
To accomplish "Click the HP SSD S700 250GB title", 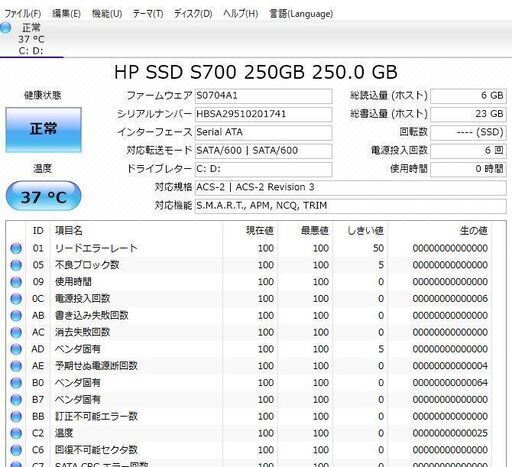I will tap(256, 72).
